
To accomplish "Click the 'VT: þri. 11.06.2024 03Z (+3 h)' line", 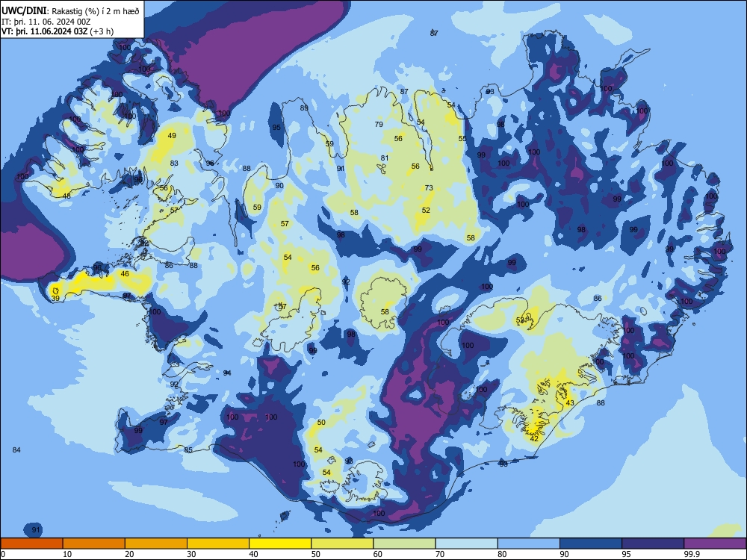I will click(58, 31).
